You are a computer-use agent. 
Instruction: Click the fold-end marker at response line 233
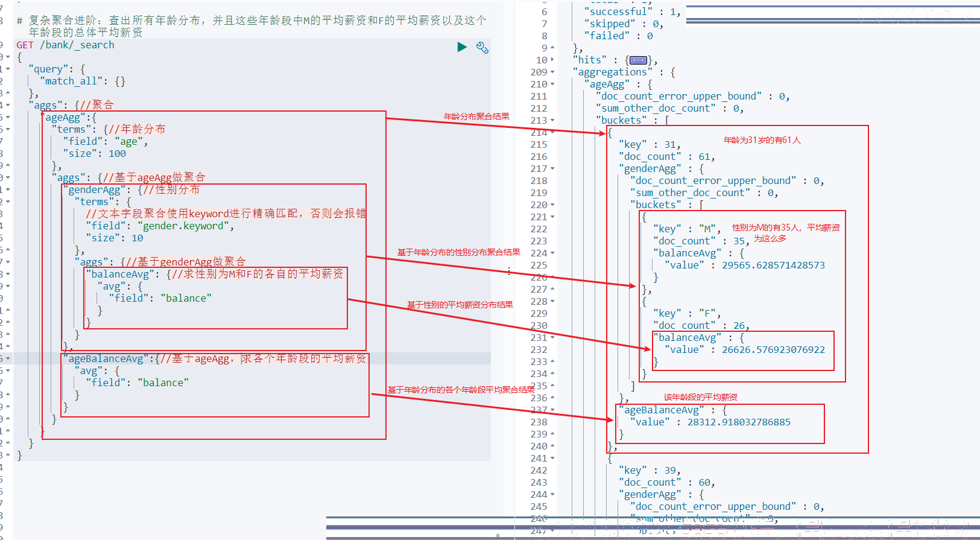[553, 361]
